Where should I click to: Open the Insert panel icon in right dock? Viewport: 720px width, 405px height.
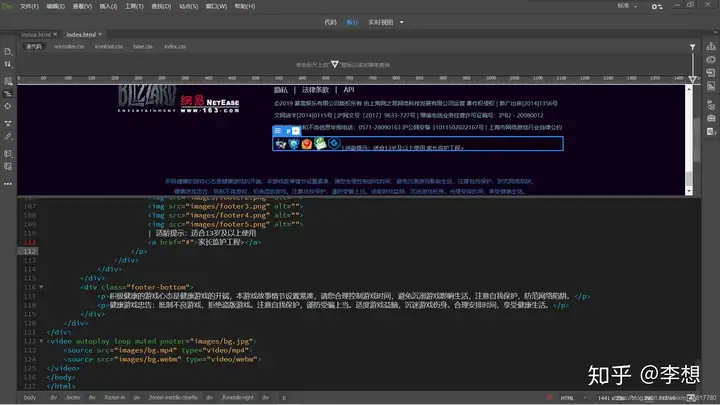[711, 73]
